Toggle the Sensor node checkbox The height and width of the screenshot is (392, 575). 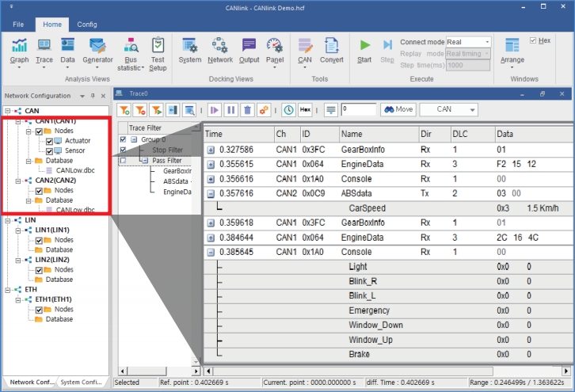point(50,151)
